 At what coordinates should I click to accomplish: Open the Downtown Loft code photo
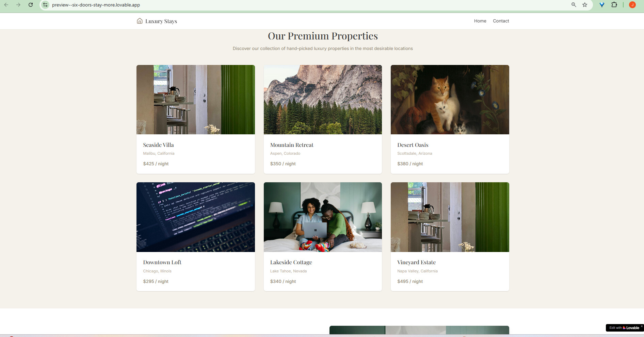tap(196, 217)
